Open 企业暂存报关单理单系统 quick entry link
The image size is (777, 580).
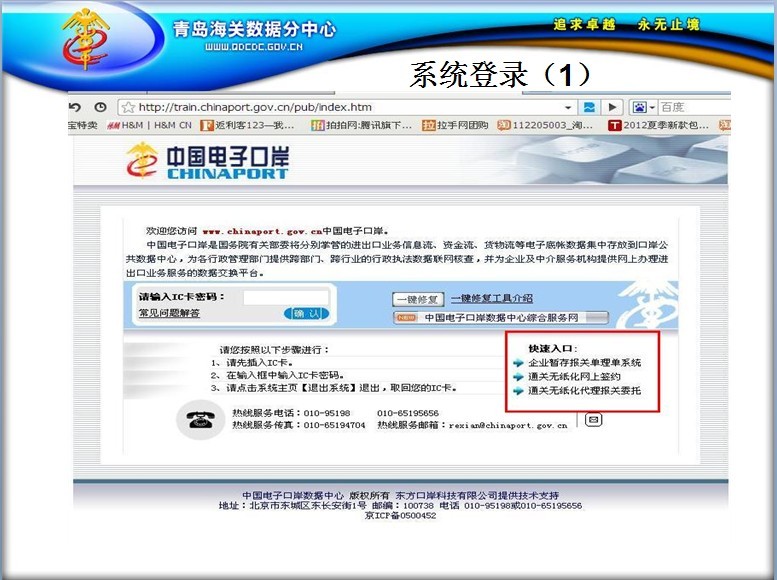584,363
